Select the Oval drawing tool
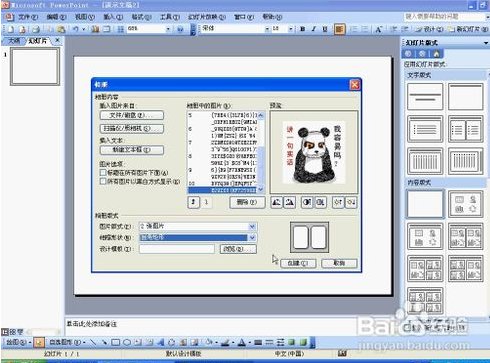The image size is (490, 363). pos(127,342)
